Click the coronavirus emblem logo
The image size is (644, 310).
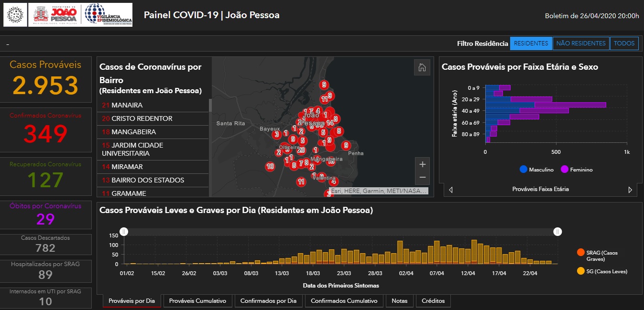15,15
